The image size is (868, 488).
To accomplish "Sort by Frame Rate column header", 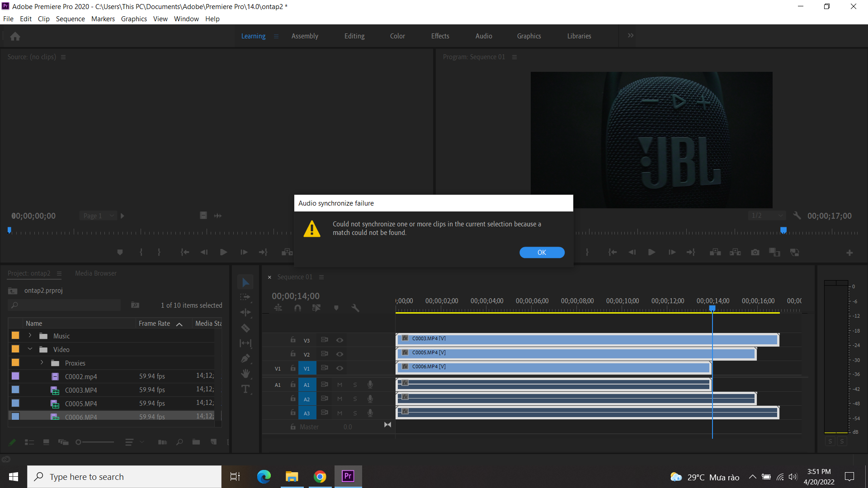I will (x=154, y=324).
